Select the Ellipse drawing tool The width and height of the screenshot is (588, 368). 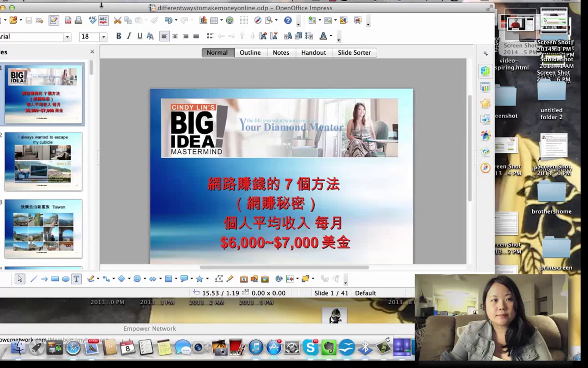click(x=65, y=279)
